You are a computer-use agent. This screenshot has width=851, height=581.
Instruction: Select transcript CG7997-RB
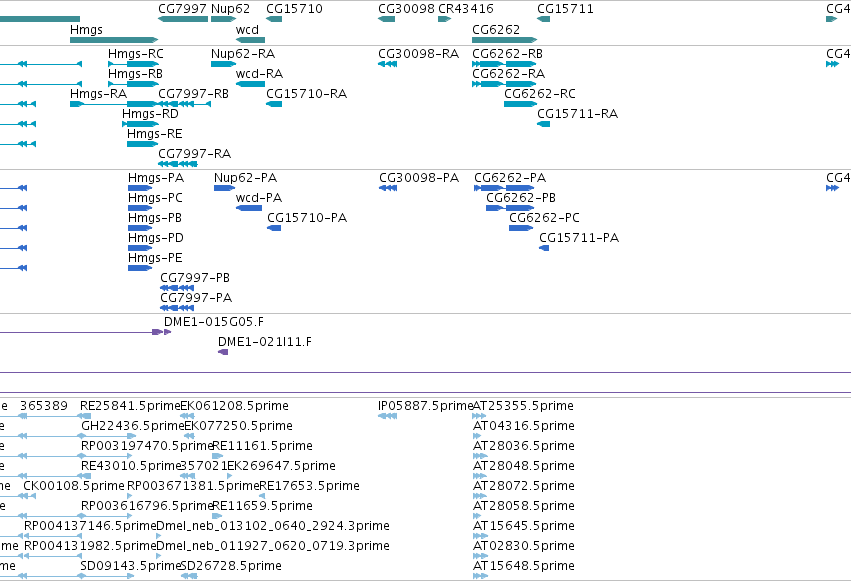(194, 94)
